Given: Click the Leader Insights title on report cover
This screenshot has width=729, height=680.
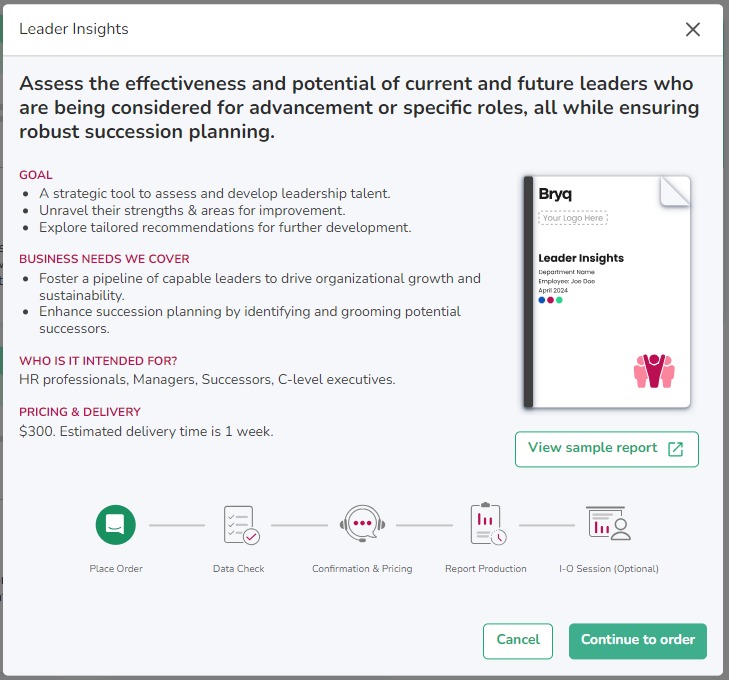Looking at the screenshot, I should (580, 258).
